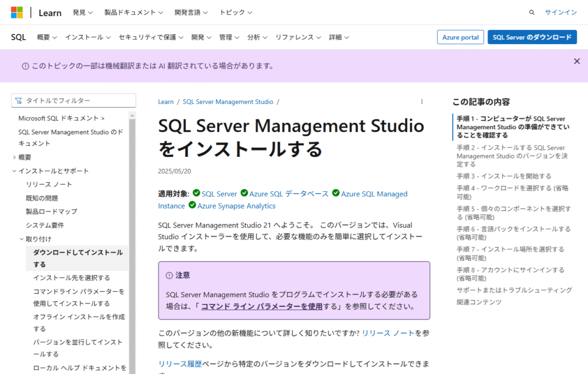Open 製品ロードマップ in sidebar
Screen dimensions: 588x374
pyautogui.click(x=51, y=211)
